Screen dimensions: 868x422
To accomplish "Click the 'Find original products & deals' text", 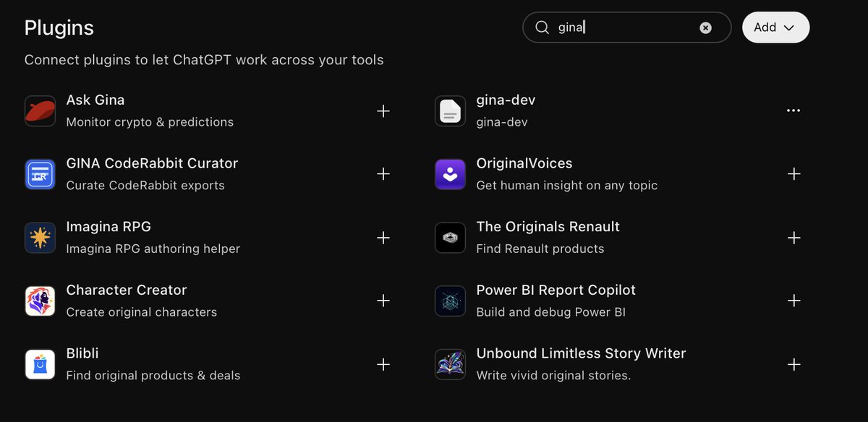I will (x=153, y=376).
